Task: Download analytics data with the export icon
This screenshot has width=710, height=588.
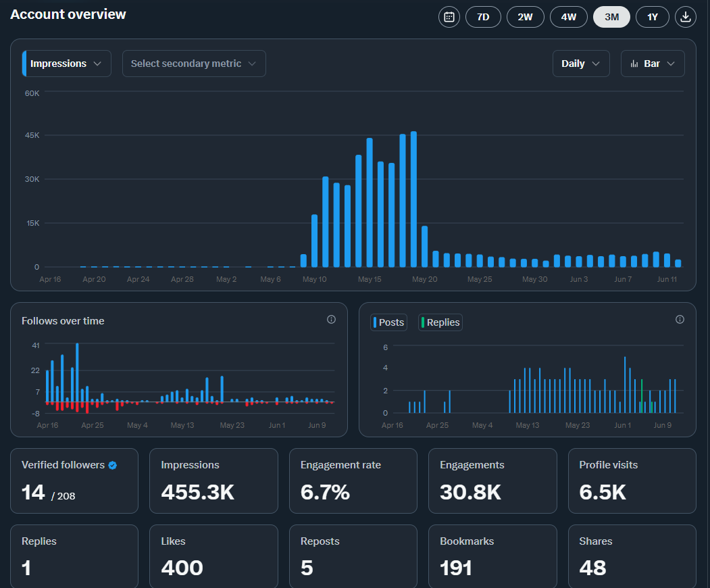Action: (x=686, y=17)
